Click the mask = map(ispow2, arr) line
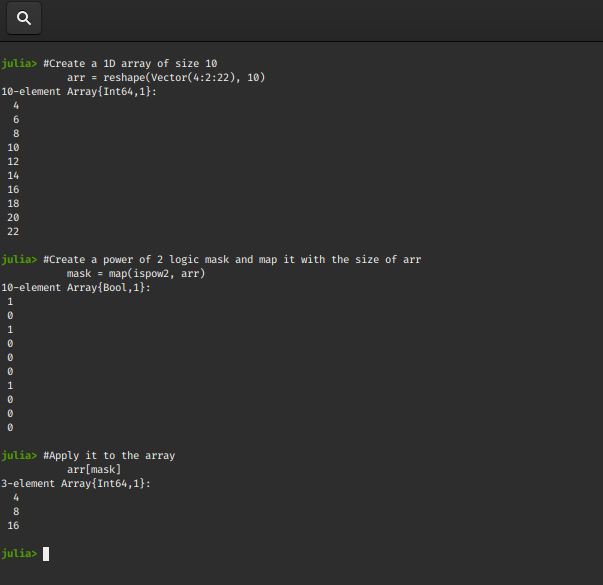The width and height of the screenshot is (603, 585). [135, 273]
